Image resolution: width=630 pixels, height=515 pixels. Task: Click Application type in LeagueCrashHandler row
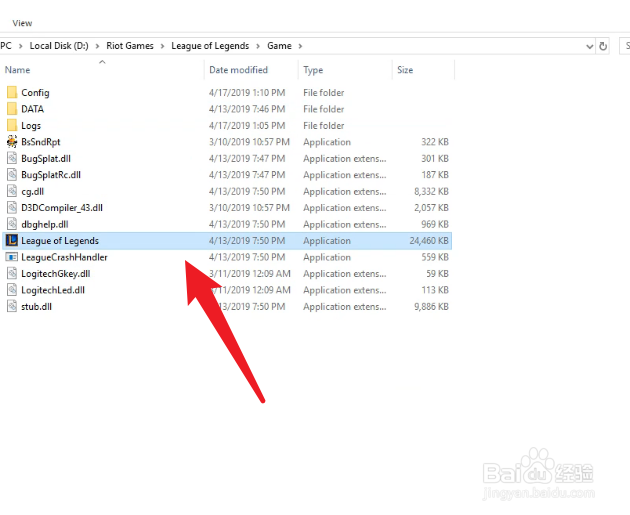tap(327, 258)
